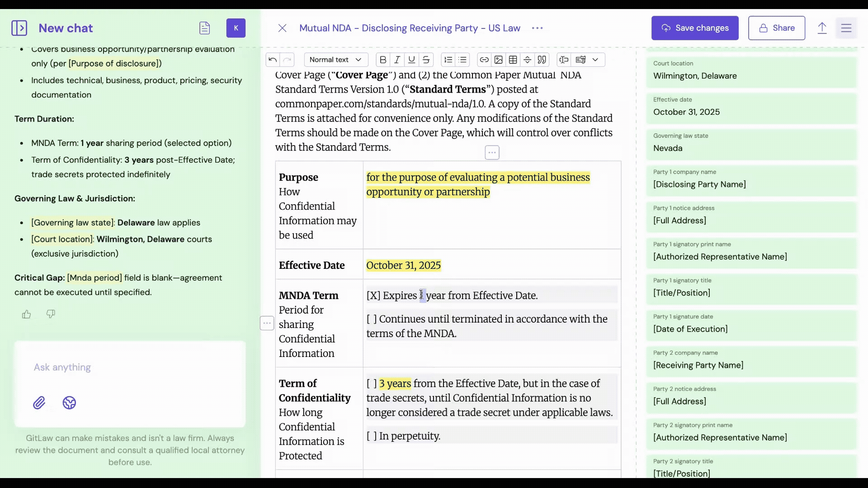Toggle the '[X] Expires 1 year' checkbox
868x488 pixels.
[373, 296]
